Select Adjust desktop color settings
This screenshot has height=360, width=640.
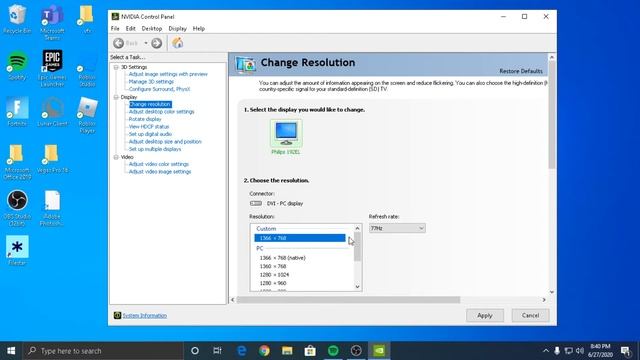pyautogui.click(x=162, y=111)
